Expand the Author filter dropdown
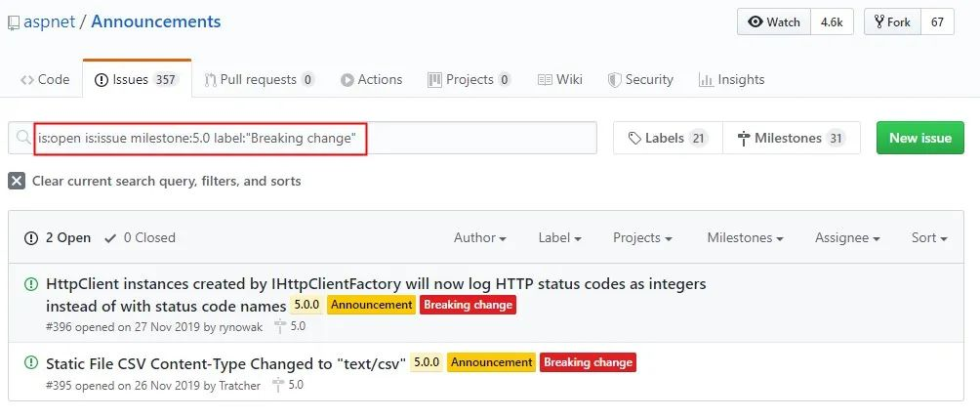 [479, 237]
